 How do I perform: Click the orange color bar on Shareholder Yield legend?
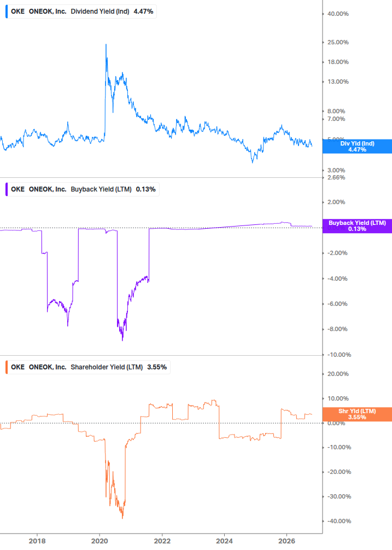[x=7, y=367]
